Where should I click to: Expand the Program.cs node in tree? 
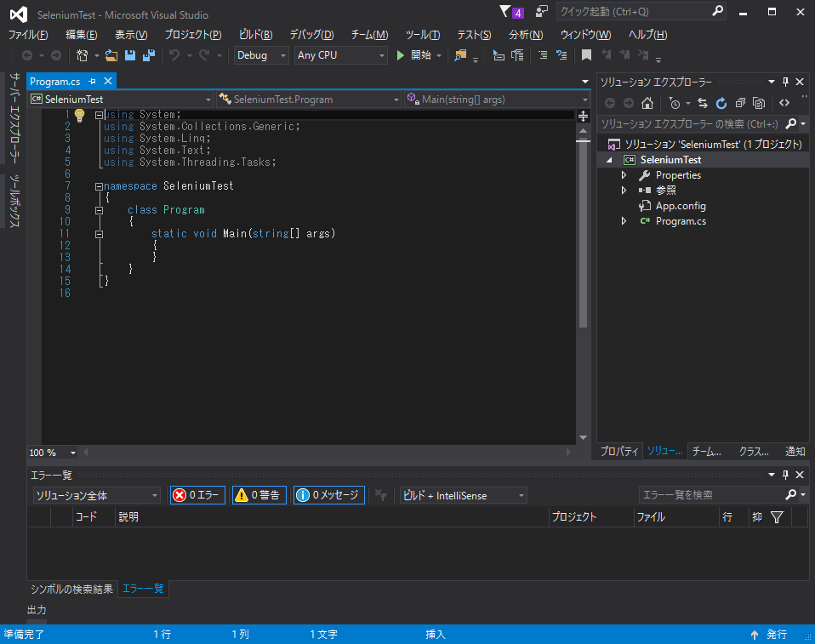(x=624, y=221)
